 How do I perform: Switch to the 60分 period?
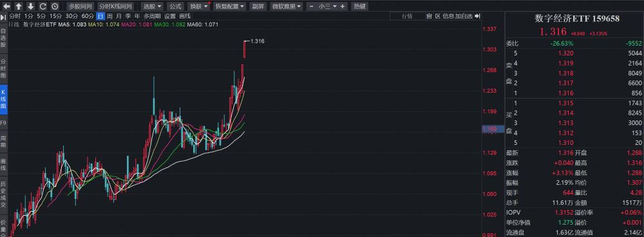(88, 17)
